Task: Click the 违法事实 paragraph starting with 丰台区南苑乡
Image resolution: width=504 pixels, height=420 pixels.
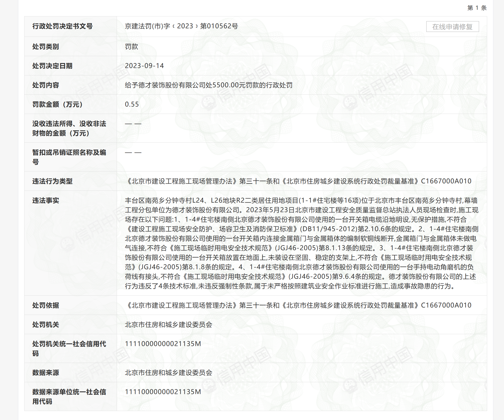Action: pos(301,243)
